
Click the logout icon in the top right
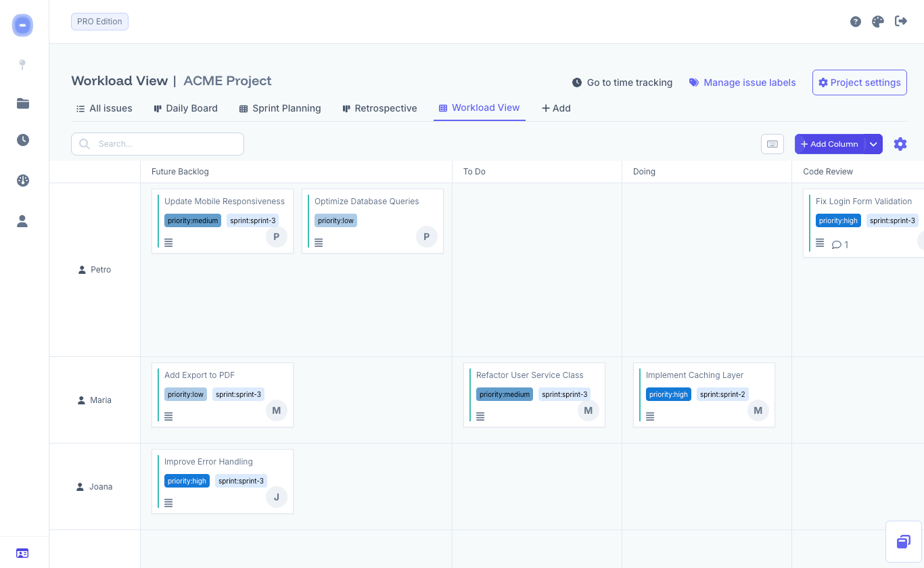click(x=901, y=21)
